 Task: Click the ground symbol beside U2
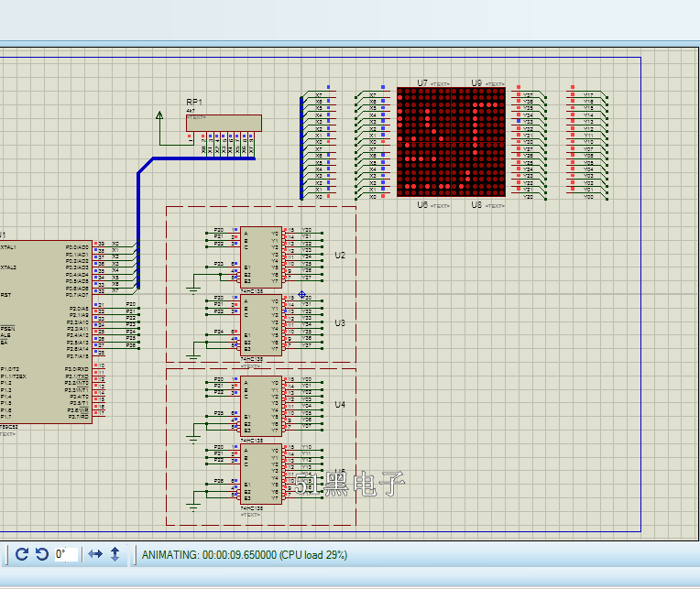coord(193,291)
